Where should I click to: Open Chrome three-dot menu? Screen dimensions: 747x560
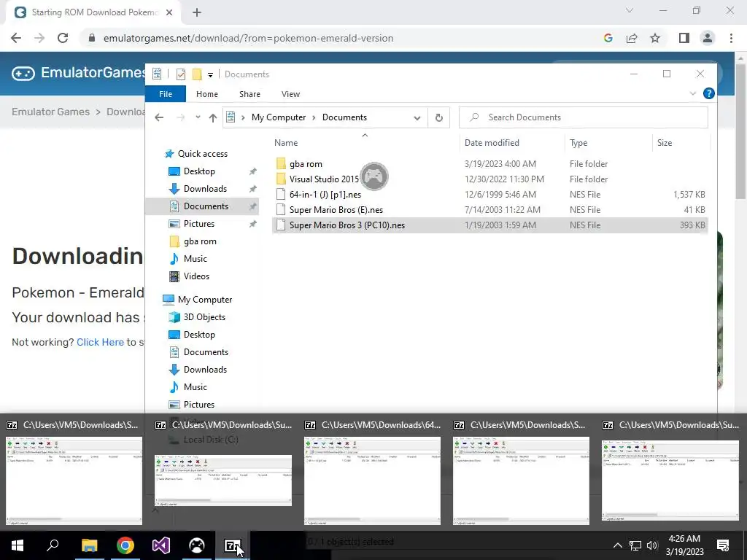[731, 38]
